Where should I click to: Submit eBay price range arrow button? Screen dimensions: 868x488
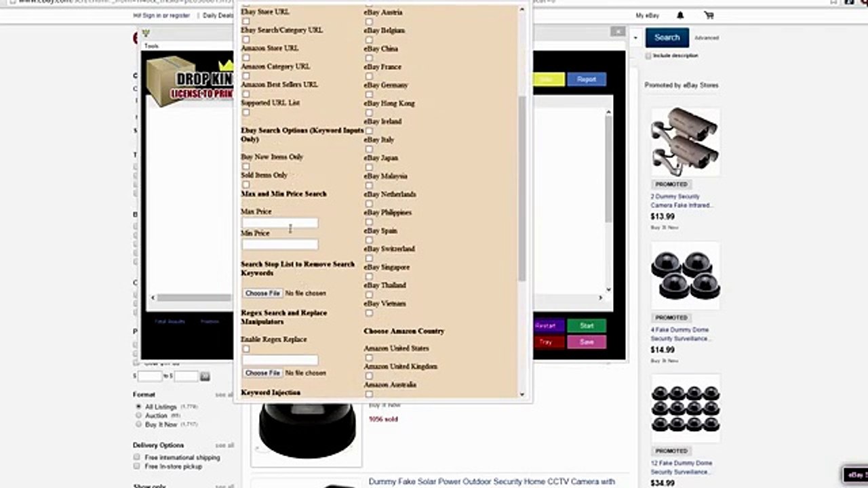205,376
